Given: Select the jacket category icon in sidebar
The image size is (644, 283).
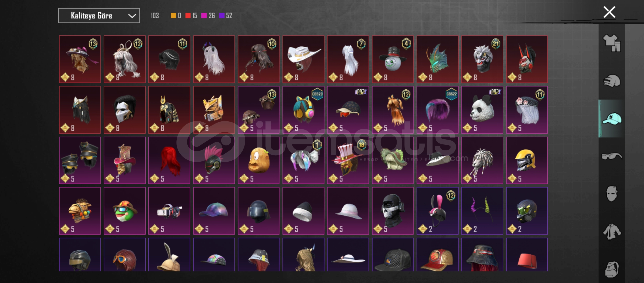Looking at the screenshot, I should pyautogui.click(x=612, y=231).
